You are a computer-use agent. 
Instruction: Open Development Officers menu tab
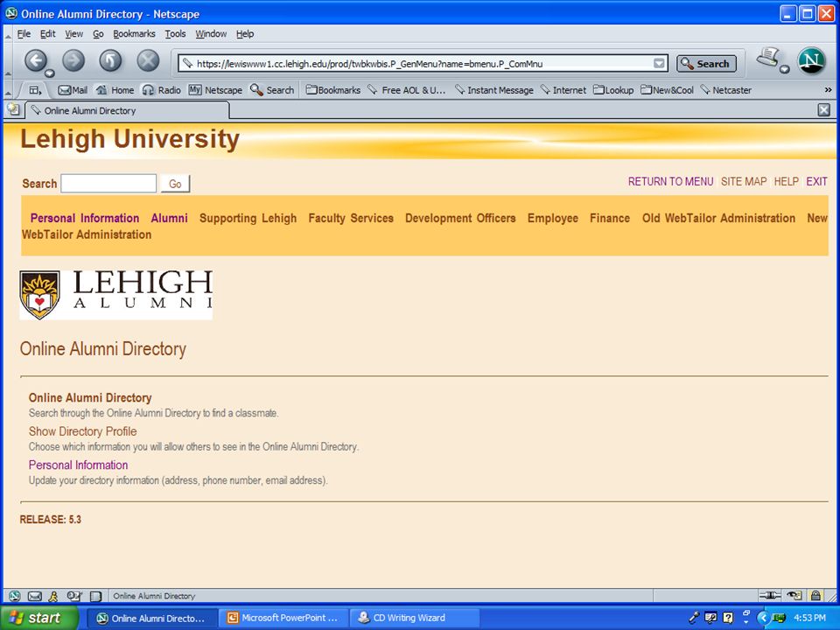click(460, 218)
